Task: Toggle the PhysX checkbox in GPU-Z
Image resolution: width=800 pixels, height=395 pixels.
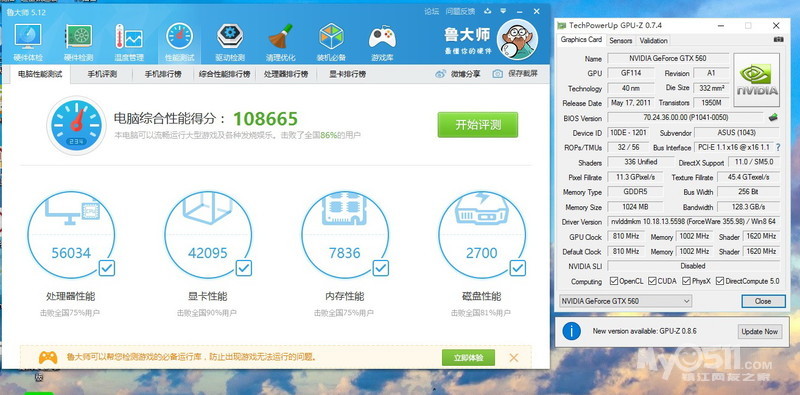Action: point(686,281)
